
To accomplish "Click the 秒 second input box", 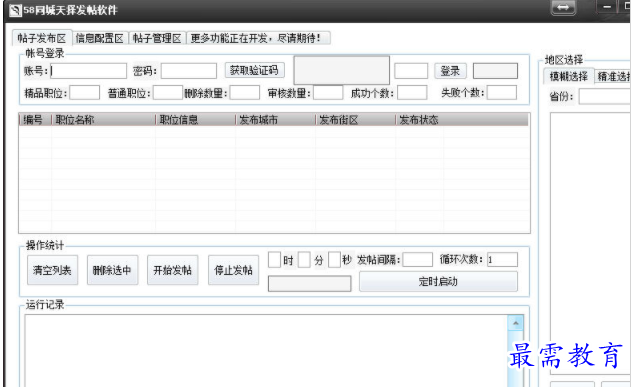I will pos(334,259).
